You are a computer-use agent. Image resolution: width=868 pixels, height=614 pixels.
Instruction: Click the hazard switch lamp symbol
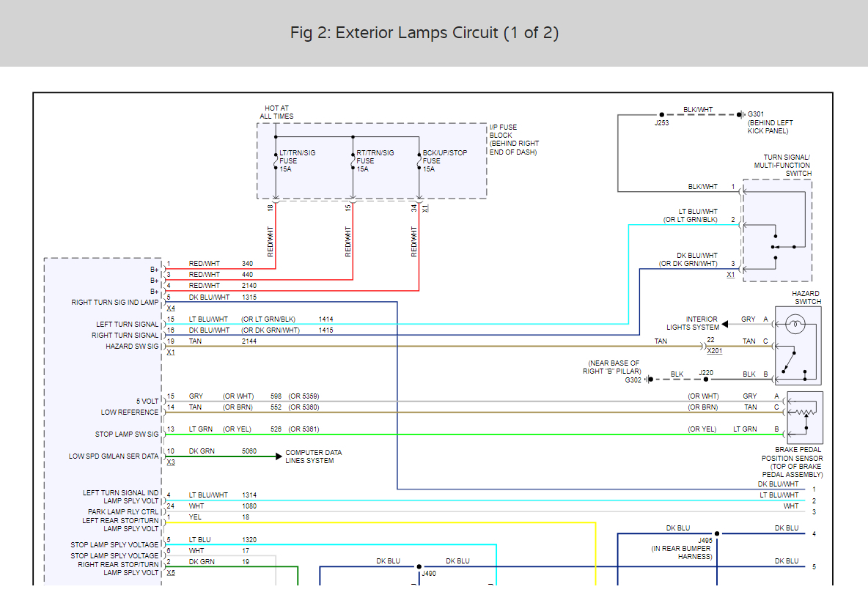(795, 324)
